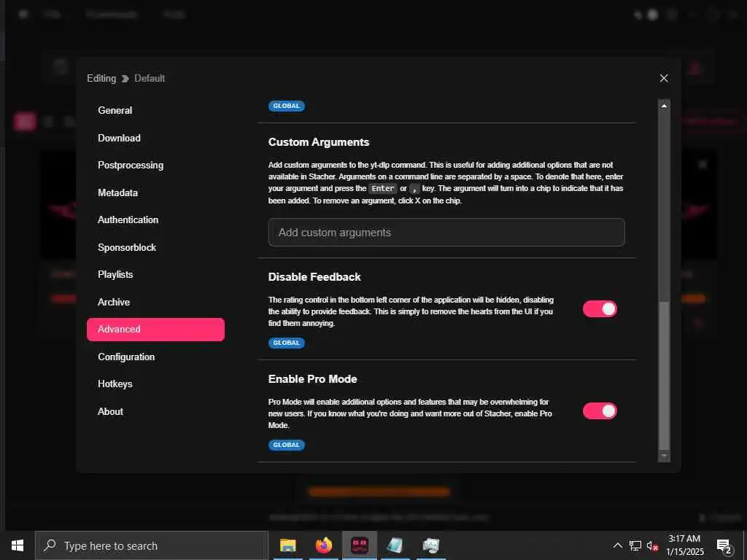Click the Default breadcrumb label
Image resolution: width=747 pixels, height=560 pixels.
point(150,79)
